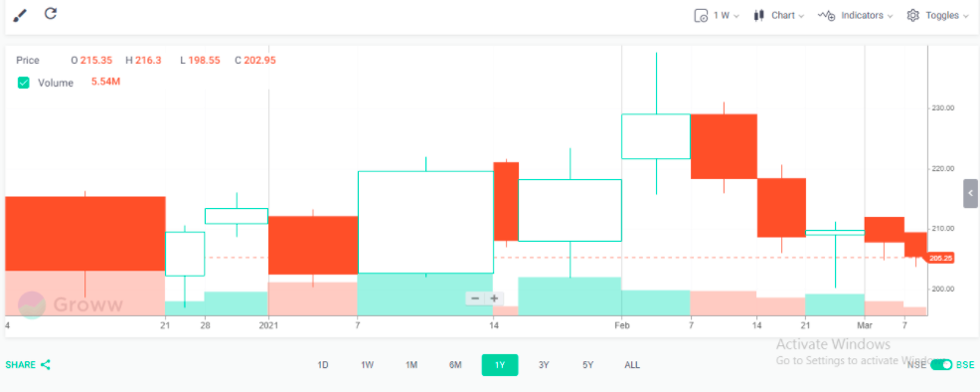The height and width of the screenshot is (392, 980).
Task: Click the 220.00 price axis label
Action: pos(943,169)
